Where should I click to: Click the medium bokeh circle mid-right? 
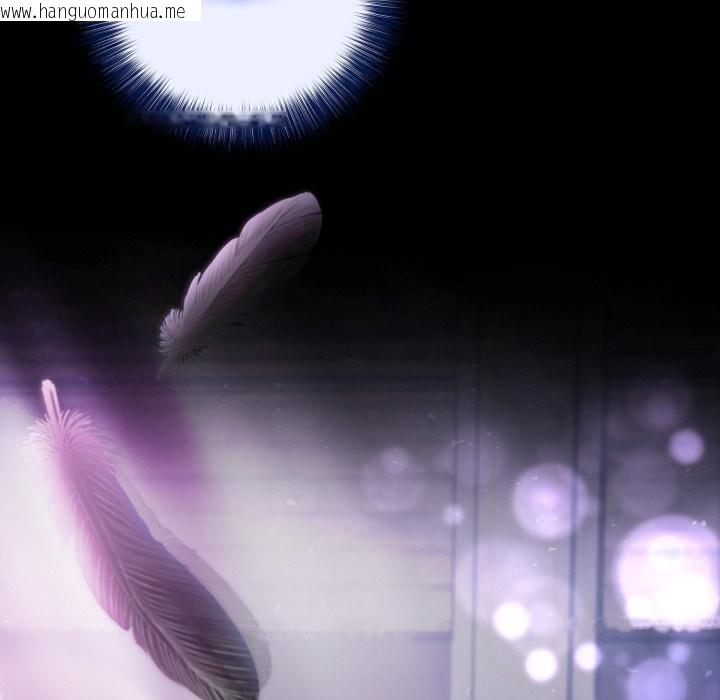click(550, 500)
